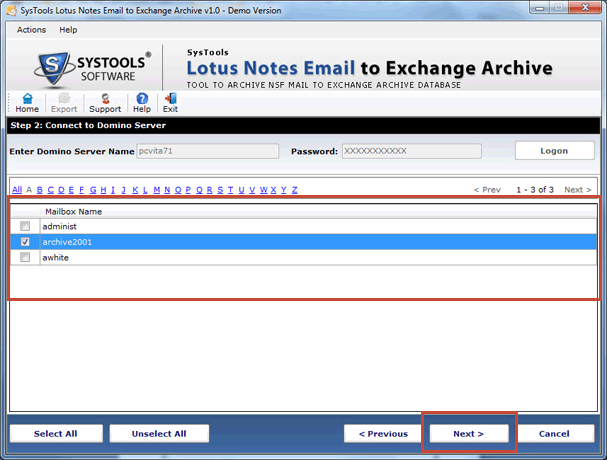Tick the administ mailbox checkbox
Image resolution: width=607 pixels, height=460 pixels.
click(25, 226)
